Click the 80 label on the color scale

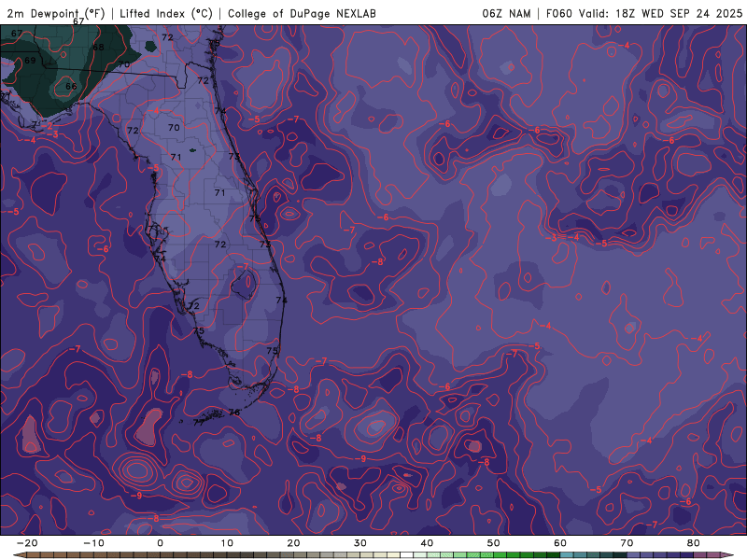point(694,543)
